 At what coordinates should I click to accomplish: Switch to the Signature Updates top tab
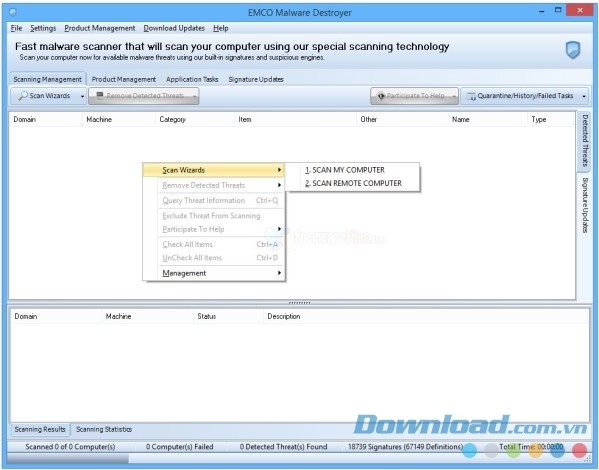click(256, 79)
